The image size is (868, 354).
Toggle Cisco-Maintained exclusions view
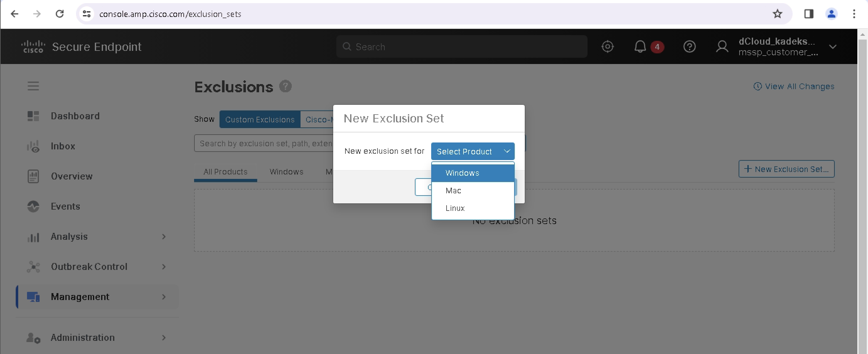(x=317, y=120)
